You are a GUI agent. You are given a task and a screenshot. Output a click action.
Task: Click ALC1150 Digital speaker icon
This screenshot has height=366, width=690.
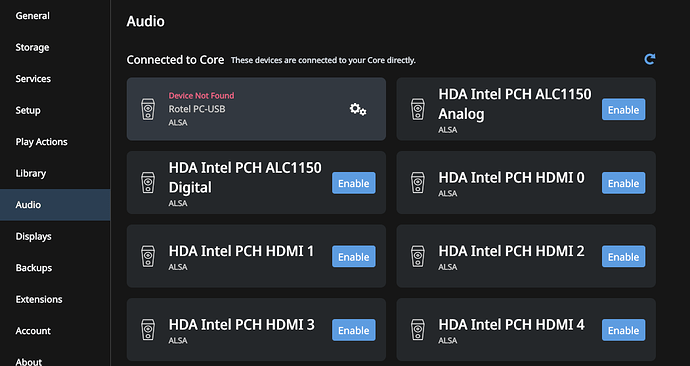[148, 183]
